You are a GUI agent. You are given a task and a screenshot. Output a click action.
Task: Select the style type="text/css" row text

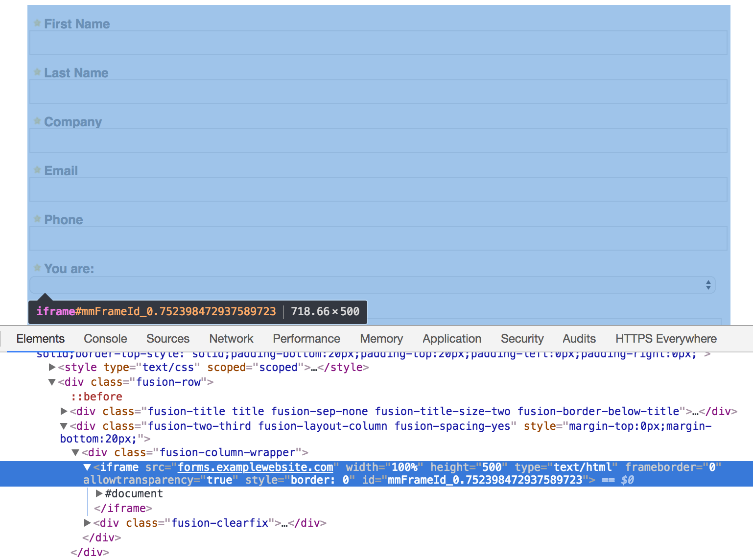click(213, 367)
